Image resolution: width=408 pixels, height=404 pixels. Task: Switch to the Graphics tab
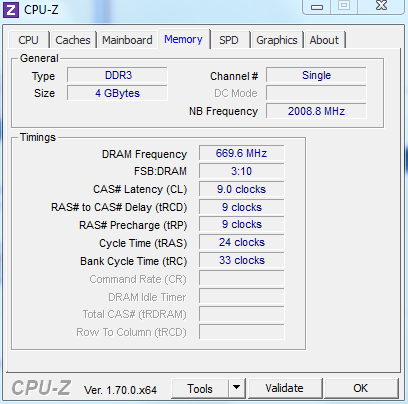click(x=277, y=40)
